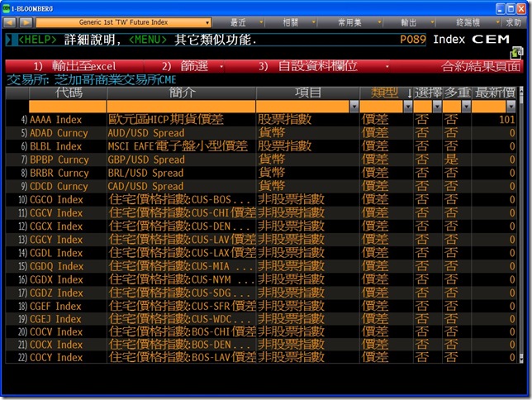Click the Bloomberg window title icon
Image resolution: width=532 pixels, height=400 pixels.
(6, 8)
